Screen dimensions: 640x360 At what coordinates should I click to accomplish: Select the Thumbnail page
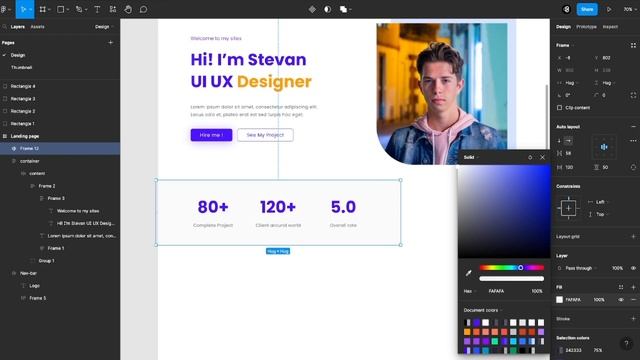[x=21, y=67]
